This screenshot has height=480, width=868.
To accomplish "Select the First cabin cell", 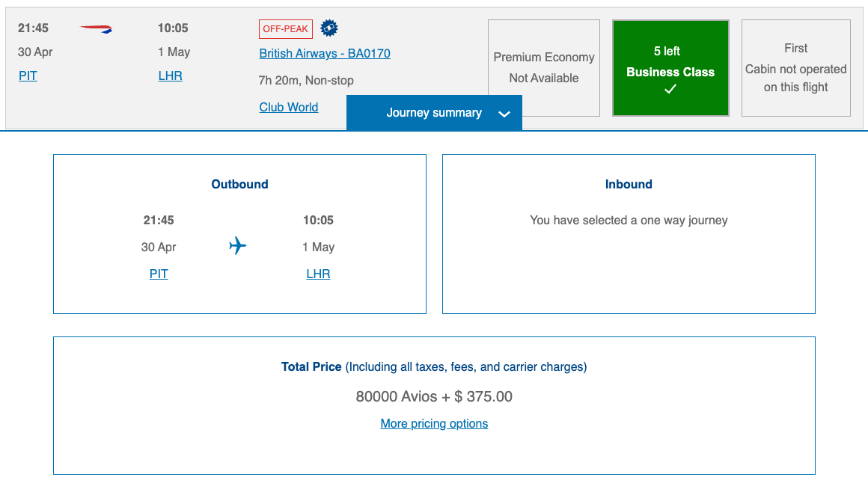I will pyautogui.click(x=795, y=68).
